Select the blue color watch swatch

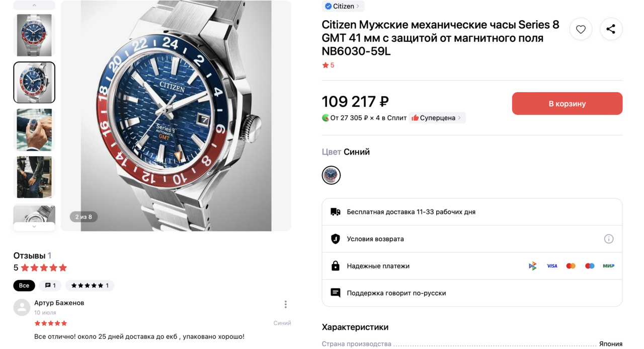(331, 175)
